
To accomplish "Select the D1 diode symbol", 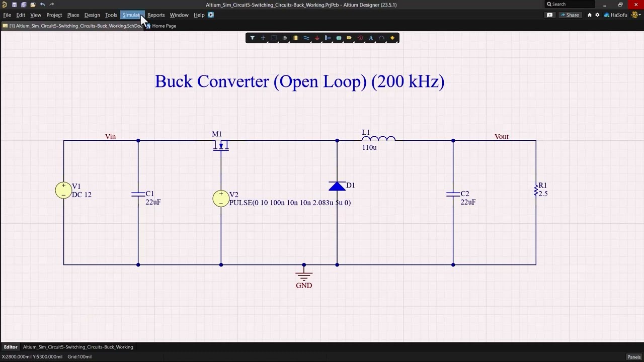I will 337,186.
